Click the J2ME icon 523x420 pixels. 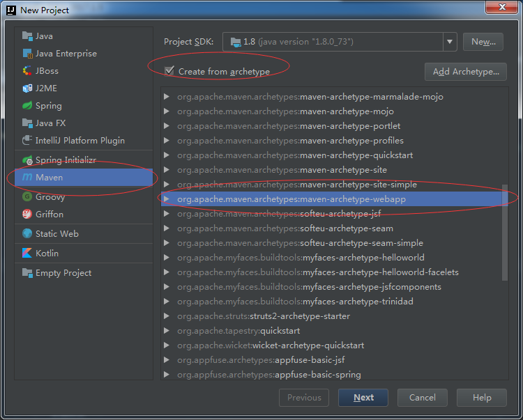pos(27,88)
